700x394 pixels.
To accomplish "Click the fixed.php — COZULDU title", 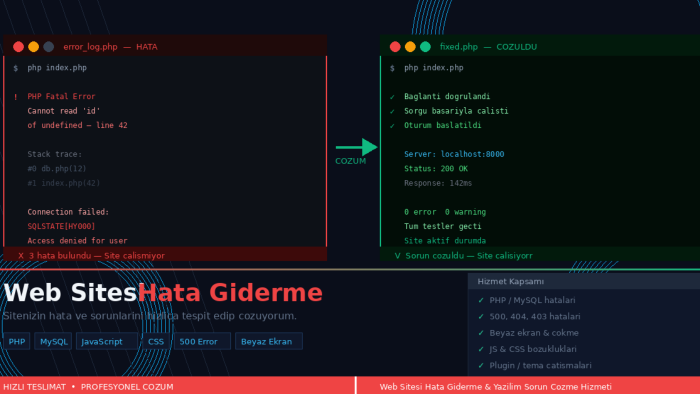I will click(x=488, y=47).
